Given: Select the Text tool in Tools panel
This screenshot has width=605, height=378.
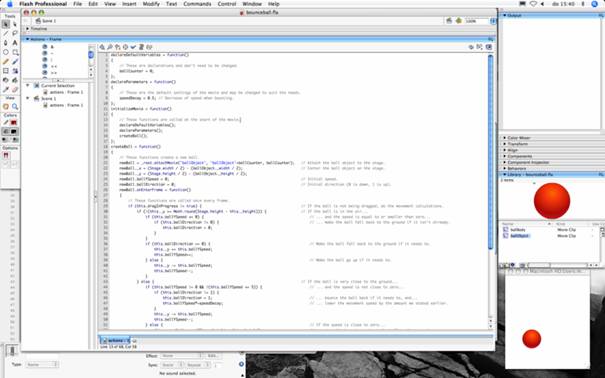Looking at the screenshot, I should pos(15,42).
